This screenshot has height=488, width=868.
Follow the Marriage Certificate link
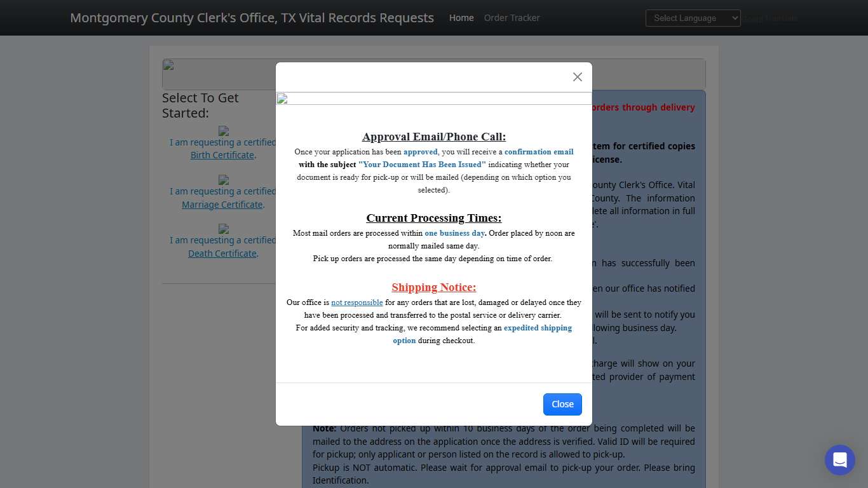tap(222, 204)
